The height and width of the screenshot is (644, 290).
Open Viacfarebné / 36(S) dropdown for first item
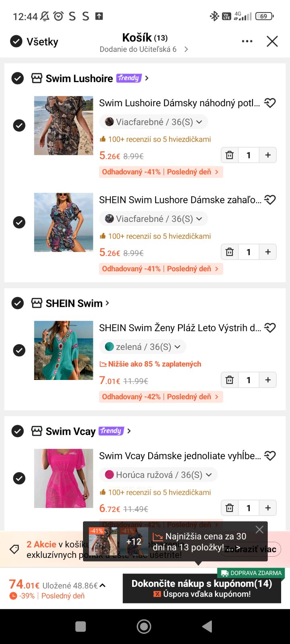click(x=153, y=122)
